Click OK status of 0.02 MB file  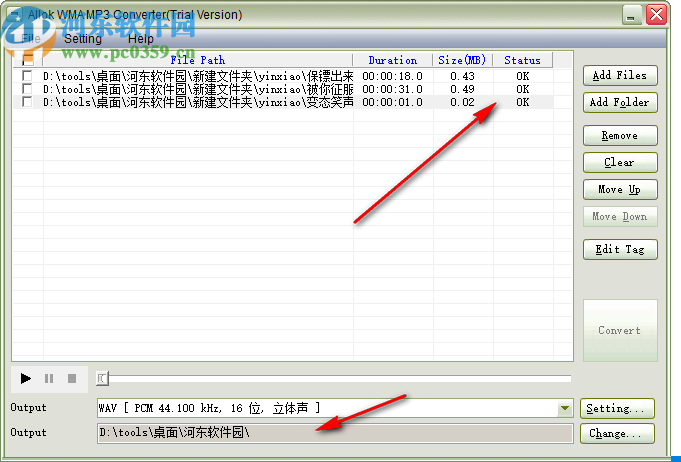(x=522, y=102)
